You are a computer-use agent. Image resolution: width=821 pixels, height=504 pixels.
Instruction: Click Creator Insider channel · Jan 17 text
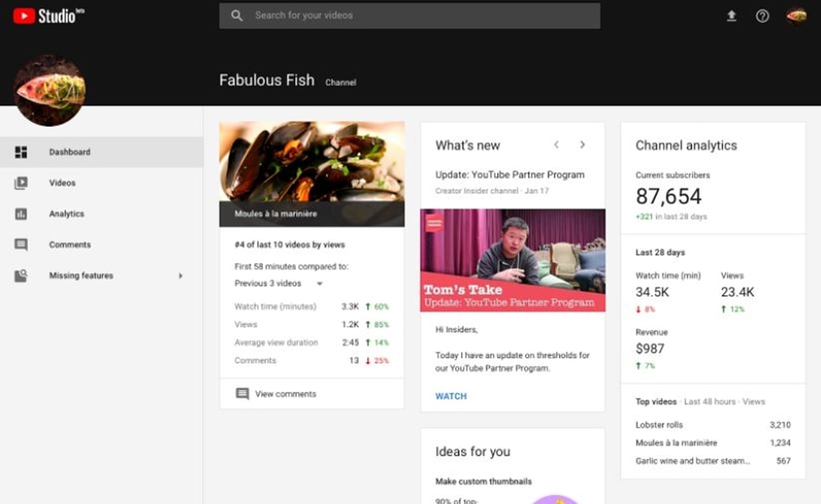pos(492,191)
